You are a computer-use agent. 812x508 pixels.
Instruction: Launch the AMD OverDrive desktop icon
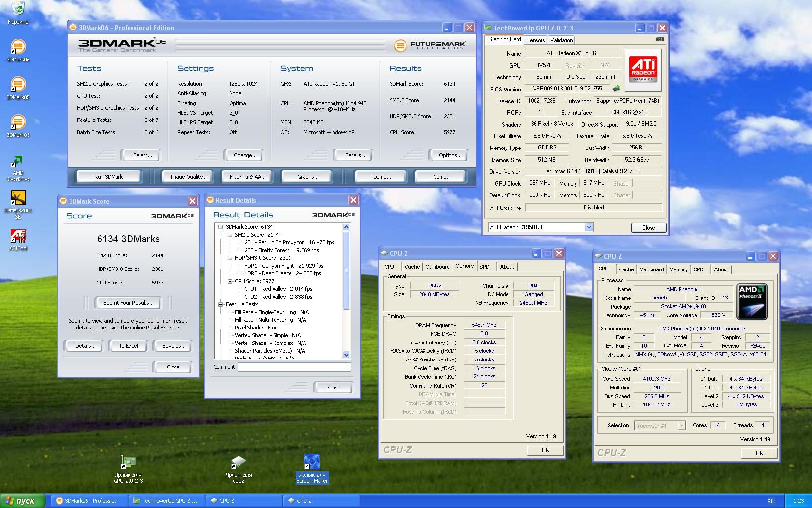pos(18,168)
